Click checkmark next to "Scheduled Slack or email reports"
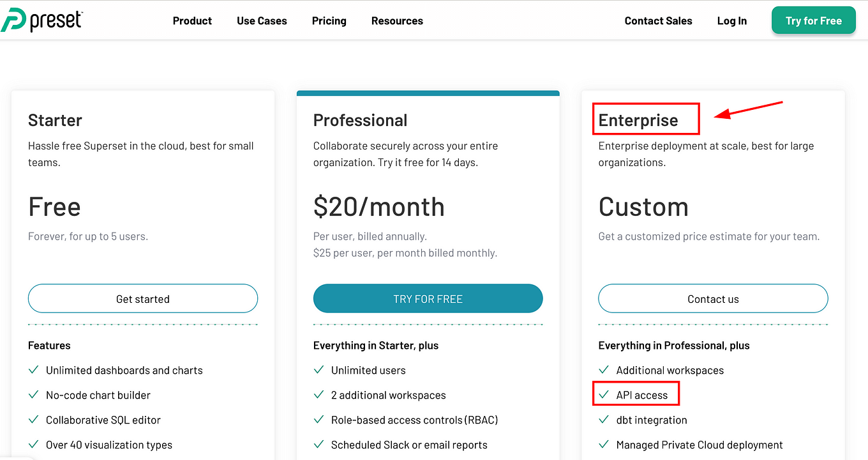868x460 pixels. tap(318, 445)
